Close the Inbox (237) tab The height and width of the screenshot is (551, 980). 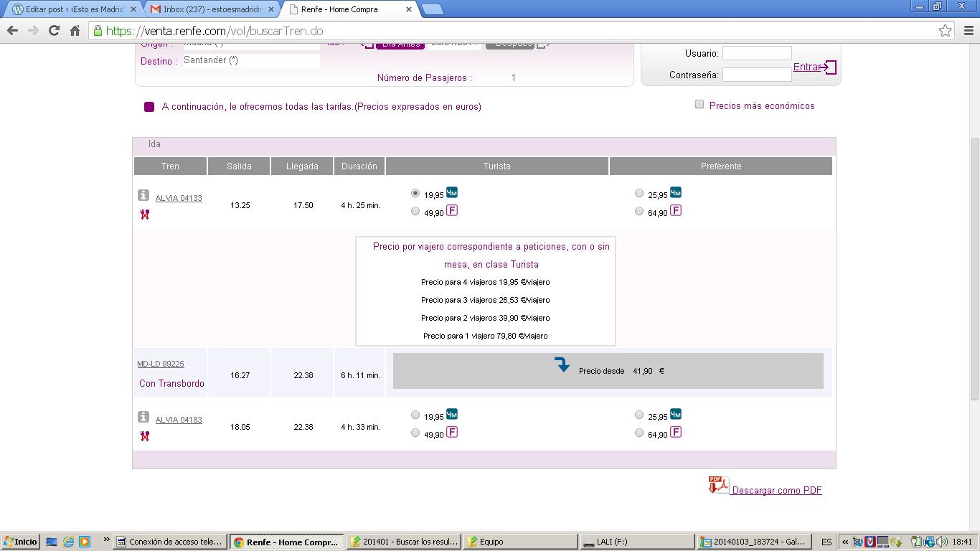click(271, 9)
